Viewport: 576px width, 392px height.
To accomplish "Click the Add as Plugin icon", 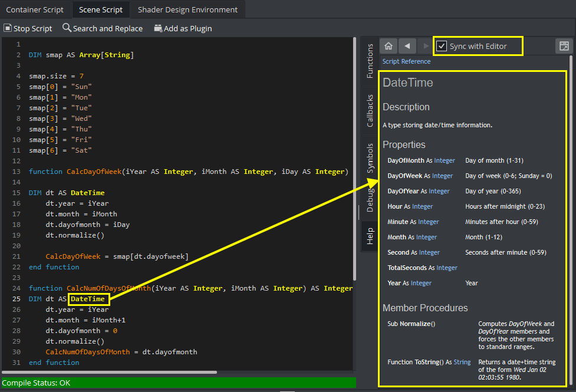I will pyautogui.click(x=158, y=28).
